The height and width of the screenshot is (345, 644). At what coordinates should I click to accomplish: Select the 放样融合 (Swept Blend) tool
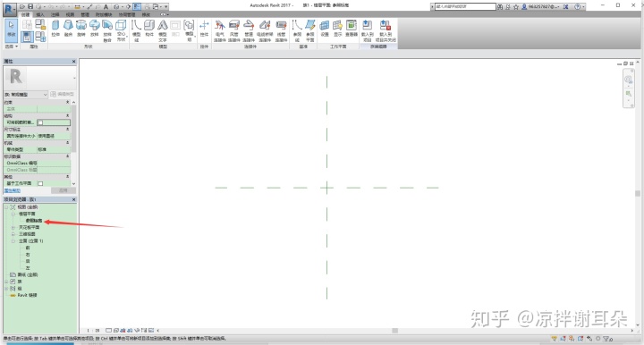tap(107, 30)
